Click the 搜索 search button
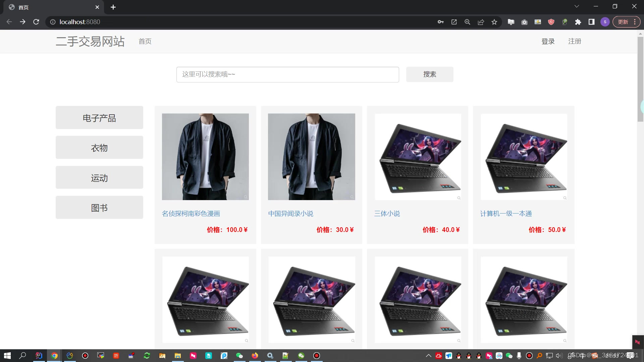Viewport: 644px width, 362px height. coord(430,74)
